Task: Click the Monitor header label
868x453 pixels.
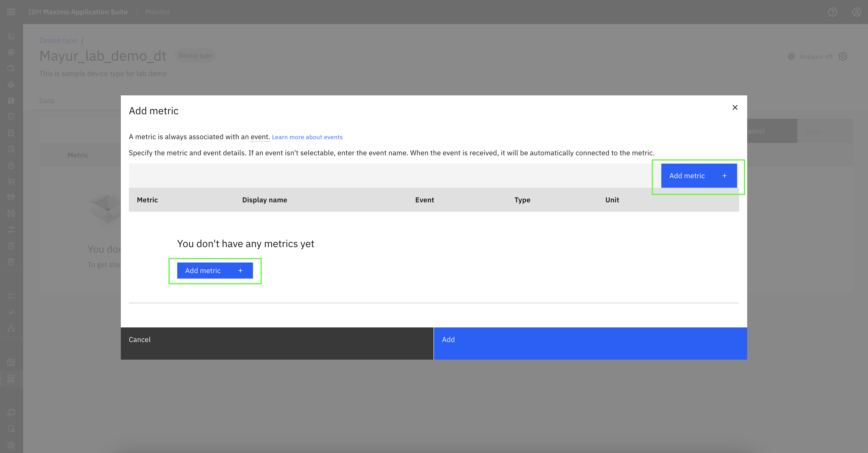Action: point(158,12)
